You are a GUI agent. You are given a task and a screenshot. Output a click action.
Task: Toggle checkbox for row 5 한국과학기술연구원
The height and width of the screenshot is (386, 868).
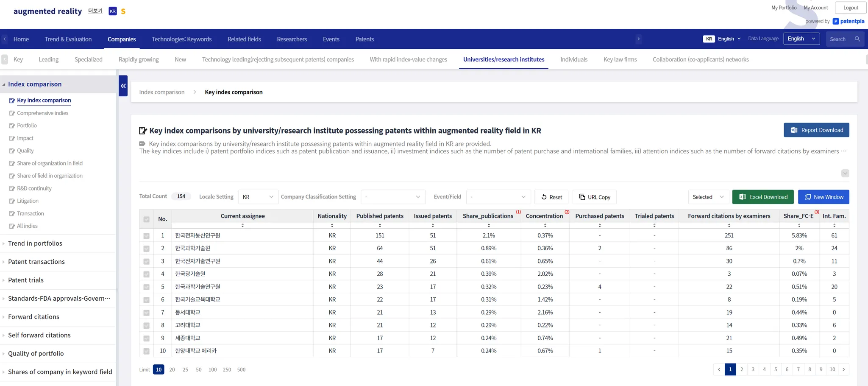click(146, 287)
